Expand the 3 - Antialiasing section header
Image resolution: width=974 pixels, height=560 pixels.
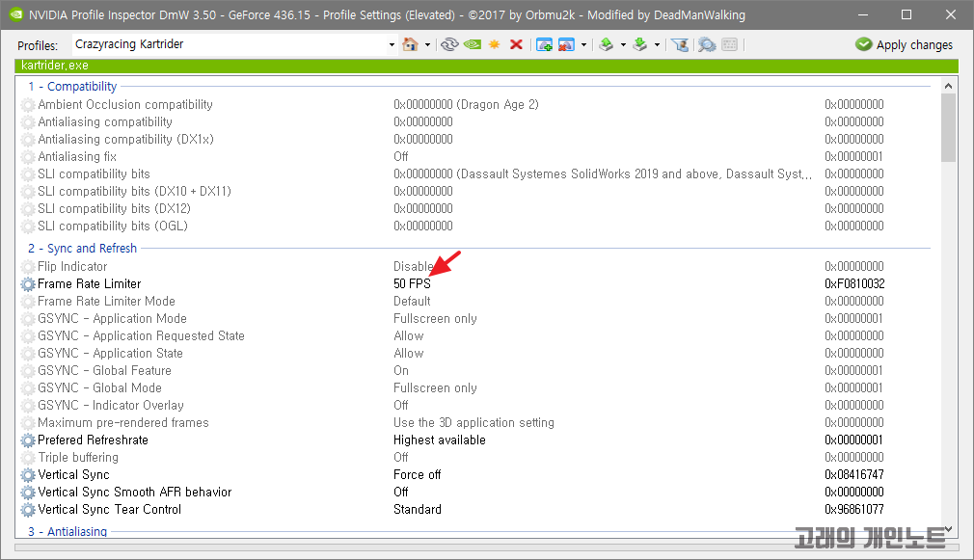pyautogui.click(x=68, y=531)
